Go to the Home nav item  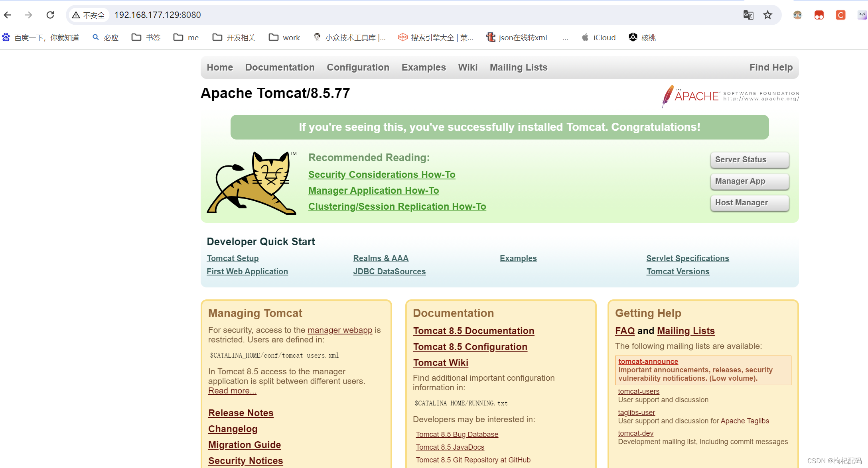click(x=220, y=67)
